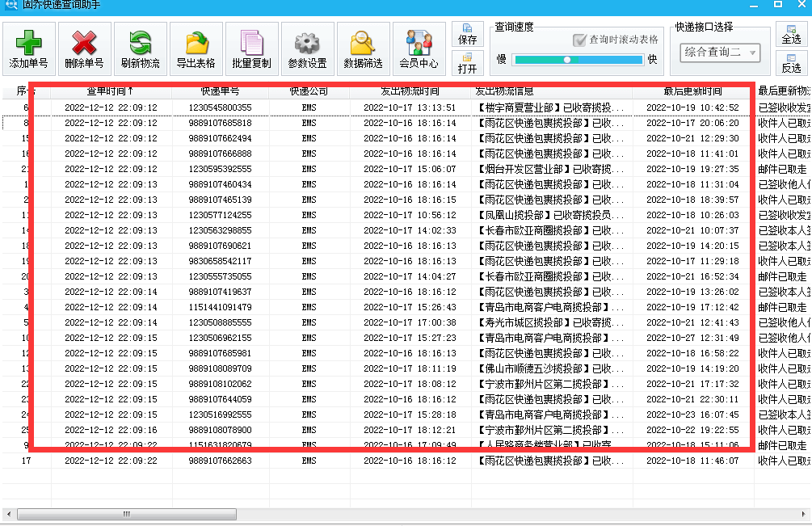Sort by 最后更新时间 column header
812x526 pixels.
pyautogui.click(x=693, y=91)
